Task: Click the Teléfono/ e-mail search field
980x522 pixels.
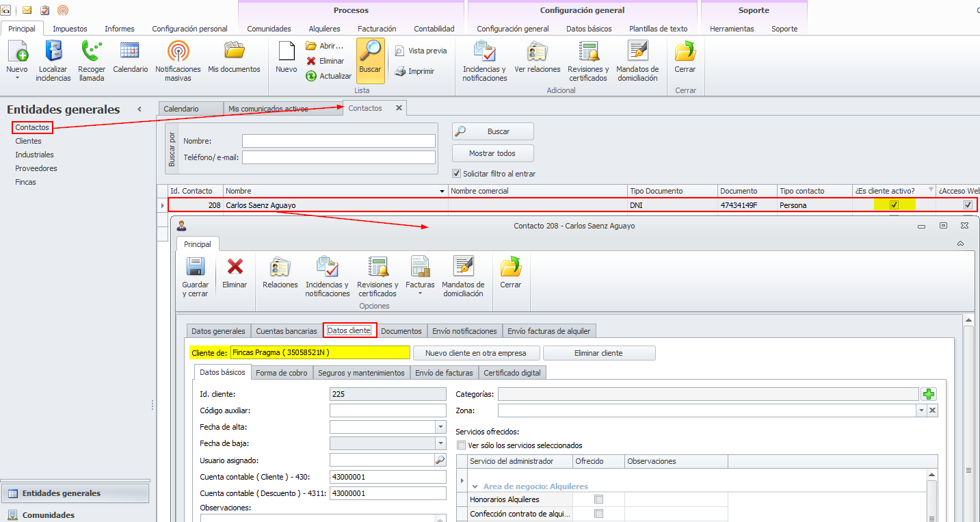Action: click(x=339, y=157)
